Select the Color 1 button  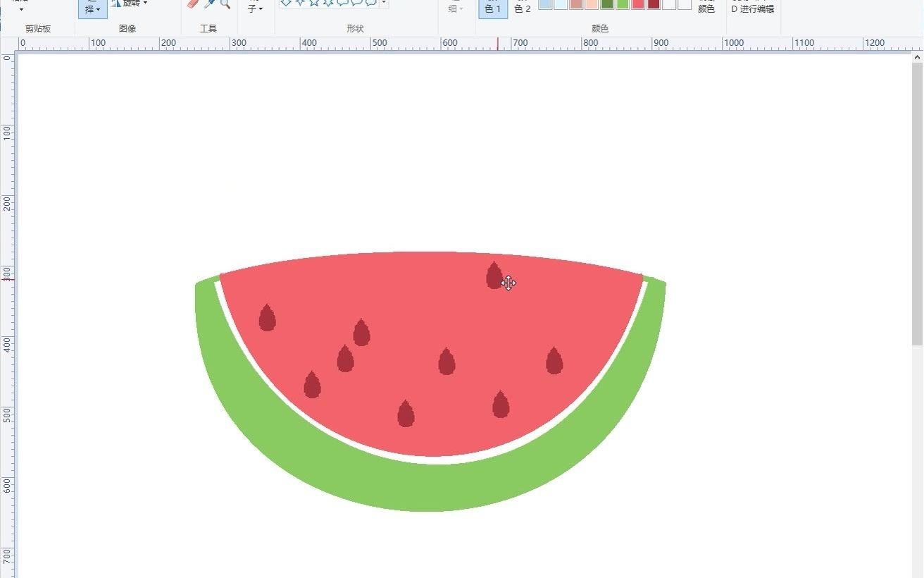493,8
